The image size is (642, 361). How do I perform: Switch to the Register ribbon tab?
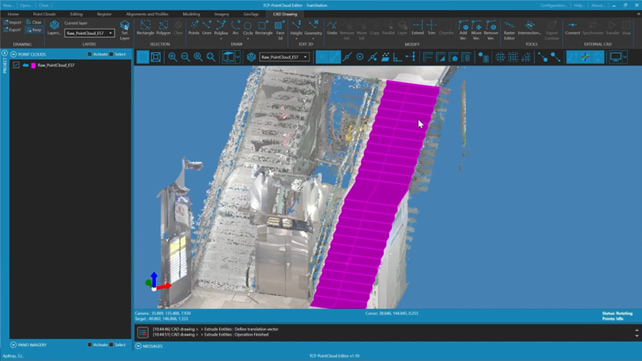(104, 14)
